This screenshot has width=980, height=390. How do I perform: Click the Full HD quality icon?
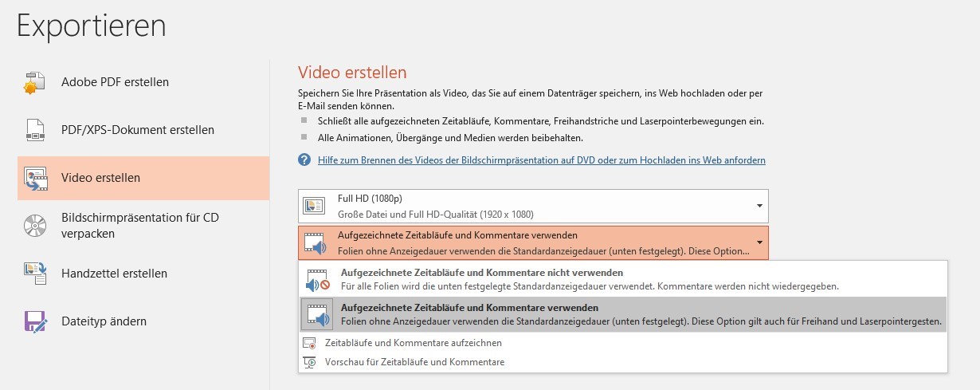(x=315, y=207)
